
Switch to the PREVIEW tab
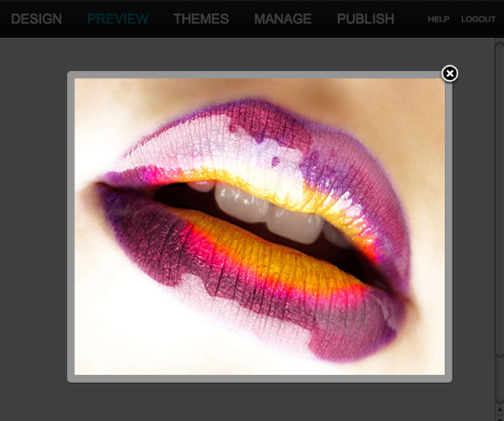pos(118,19)
